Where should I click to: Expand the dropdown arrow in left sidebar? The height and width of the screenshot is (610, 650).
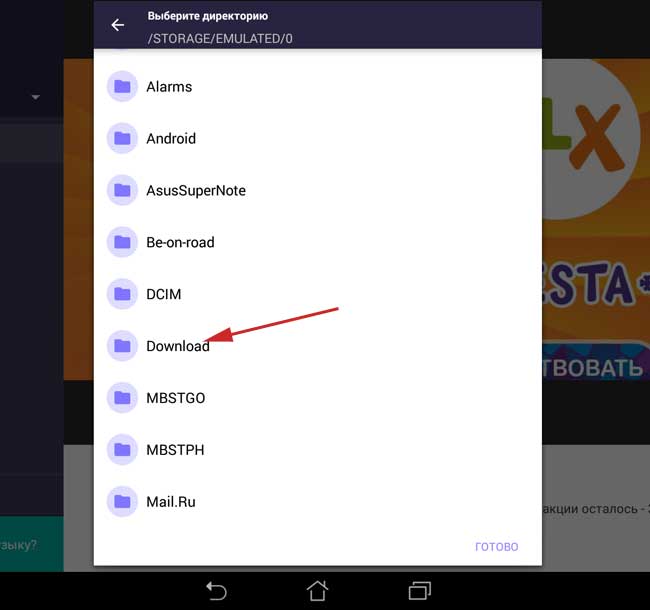36,97
